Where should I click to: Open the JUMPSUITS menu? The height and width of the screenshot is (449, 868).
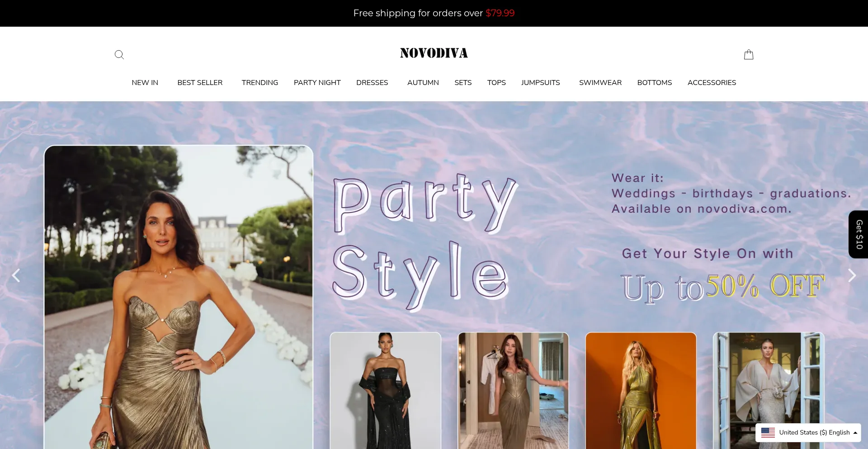(x=540, y=83)
